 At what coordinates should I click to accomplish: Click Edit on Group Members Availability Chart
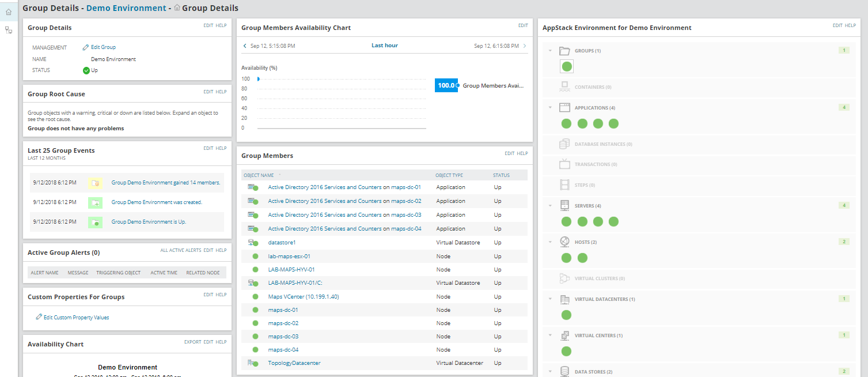coord(523,25)
